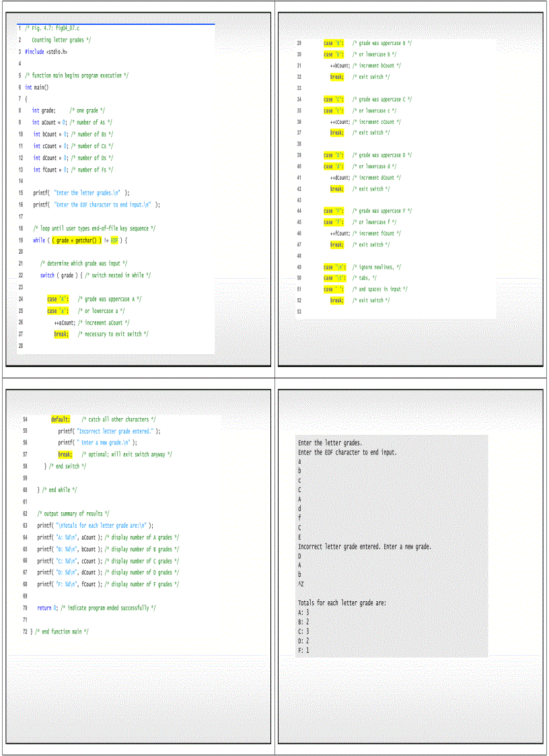Click the highlighted case '\n': label
The height and width of the screenshot is (756, 549).
click(335, 267)
